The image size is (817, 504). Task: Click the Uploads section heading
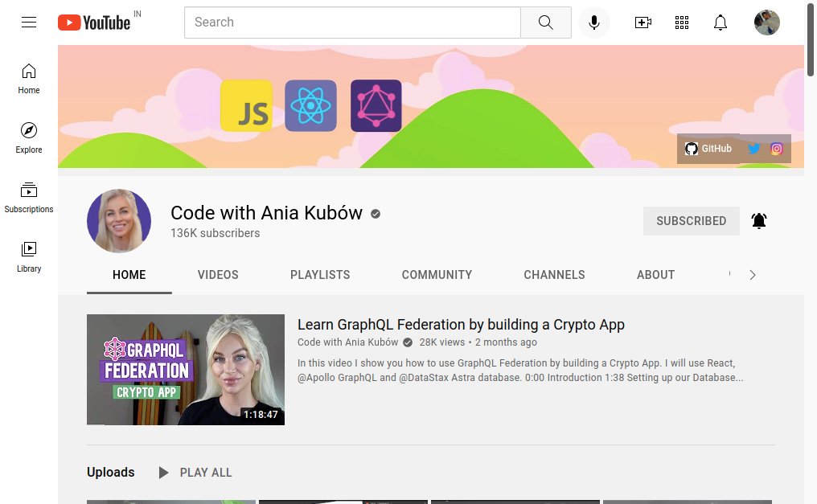click(110, 472)
